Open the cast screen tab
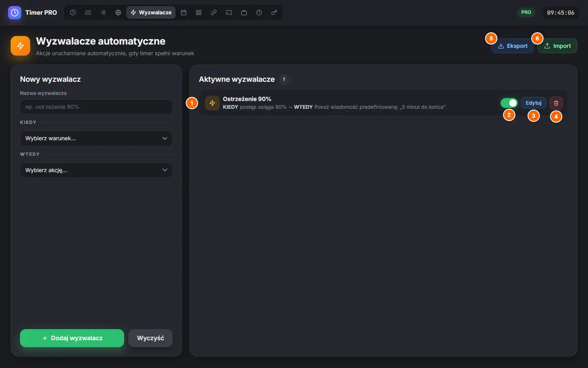 pyautogui.click(x=229, y=13)
